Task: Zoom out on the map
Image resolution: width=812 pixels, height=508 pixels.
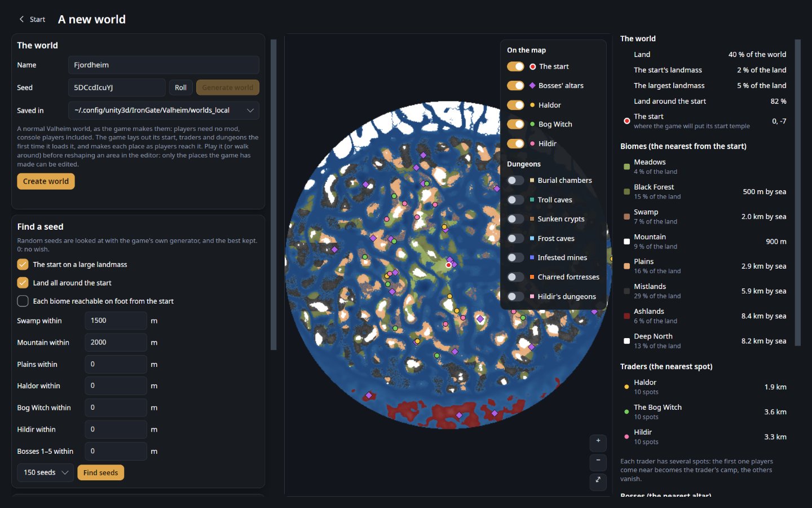Action: 598,462
